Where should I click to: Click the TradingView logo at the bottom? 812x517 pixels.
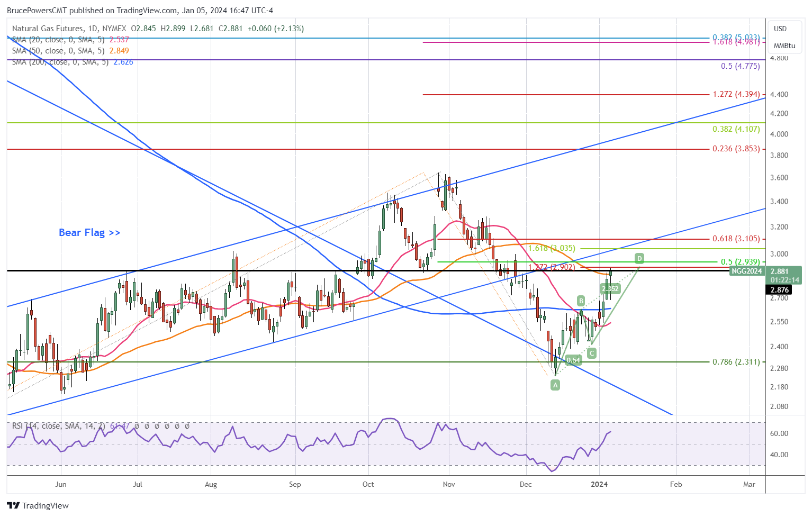point(38,505)
